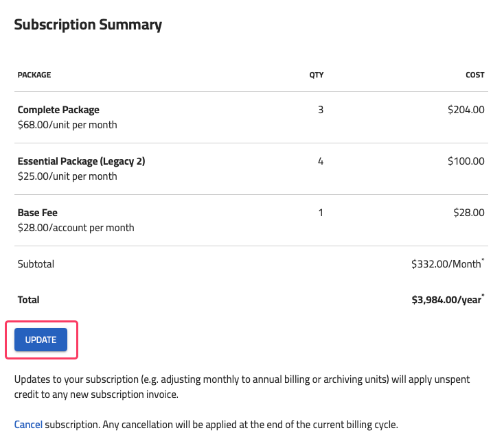This screenshot has width=504, height=437.
Task: Click the $28.00 cost amount
Action: pos(469,213)
